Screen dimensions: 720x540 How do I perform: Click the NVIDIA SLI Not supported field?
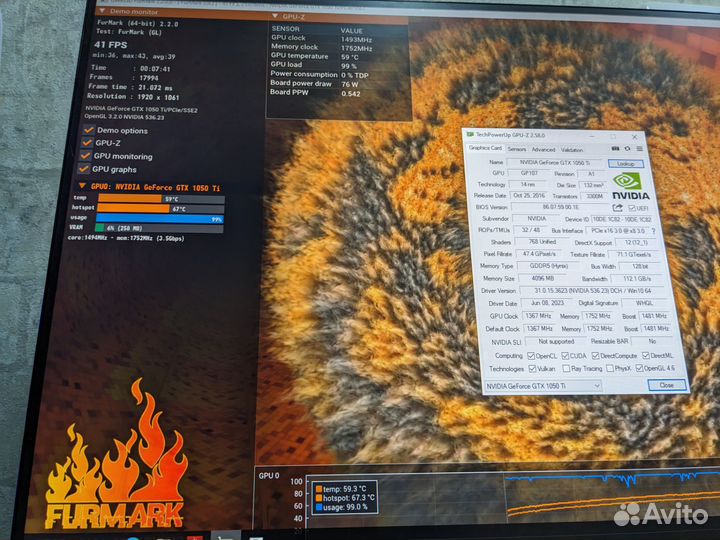click(x=556, y=342)
